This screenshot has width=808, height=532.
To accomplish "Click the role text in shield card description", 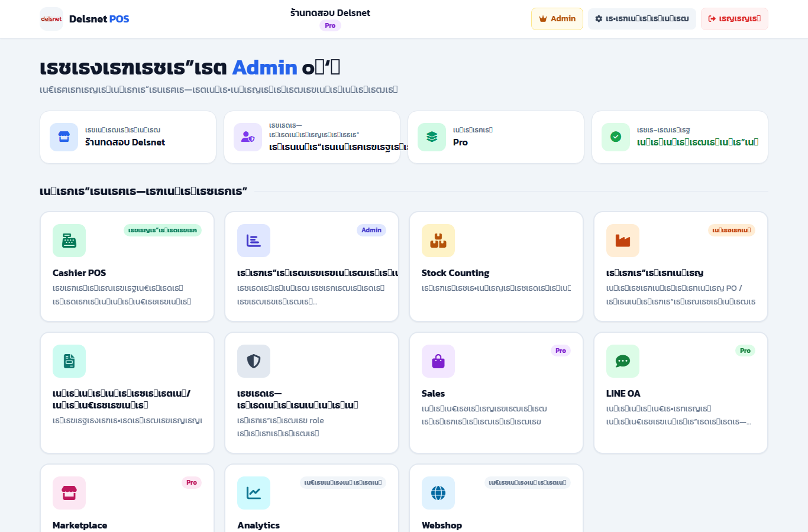I will [x=316, y=421].
